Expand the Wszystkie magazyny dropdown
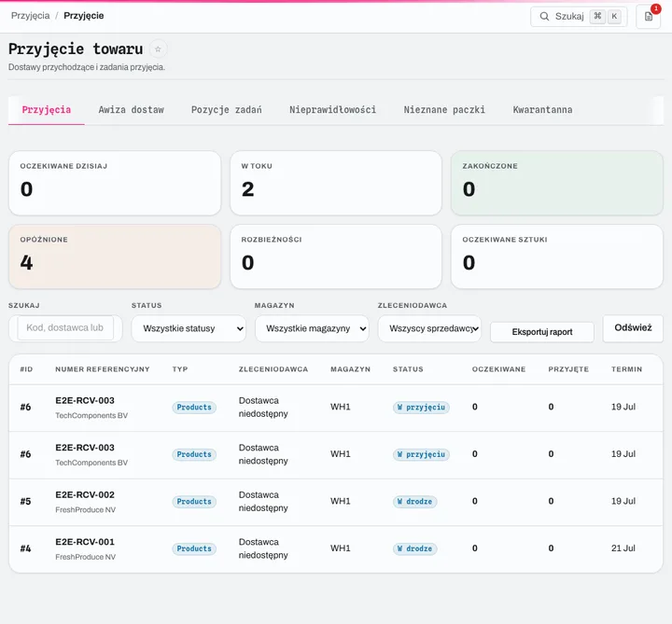 (312, 328)
